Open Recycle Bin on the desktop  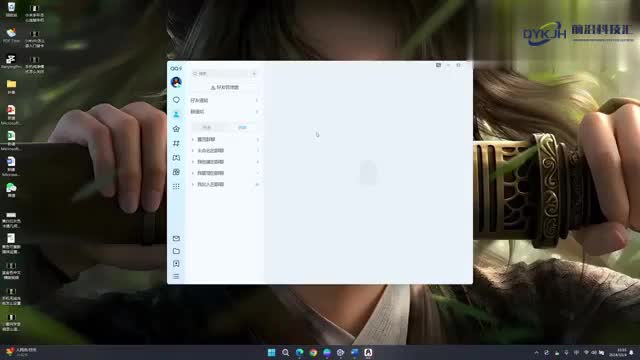pos(11,9)
